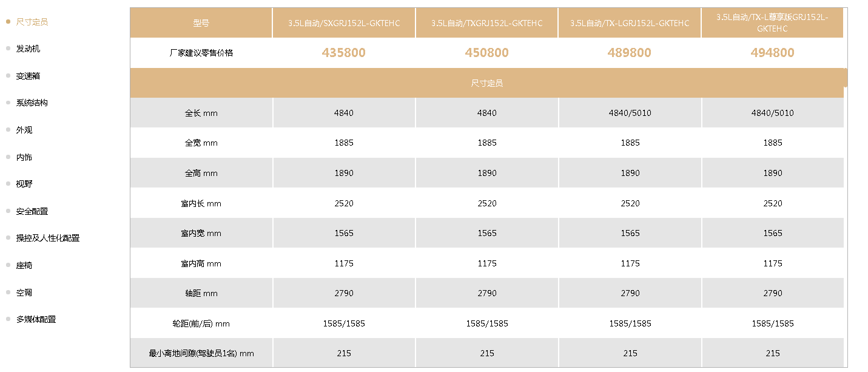Image resolution: width=868 pixels, height=372 pixels.
Task: Jump to 多媒体配置 section
Action: click(x=36, y=319)
